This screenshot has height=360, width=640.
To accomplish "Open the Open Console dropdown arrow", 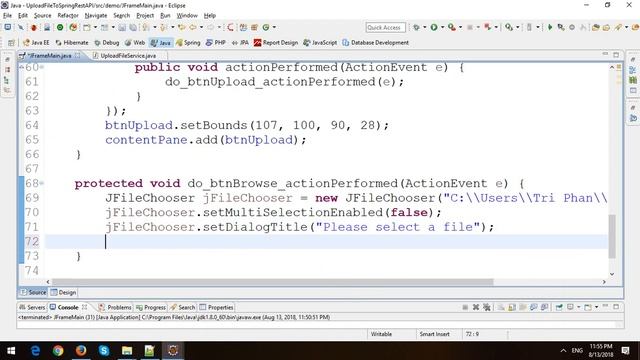I will pyautogui.click(x=596, y=307).
